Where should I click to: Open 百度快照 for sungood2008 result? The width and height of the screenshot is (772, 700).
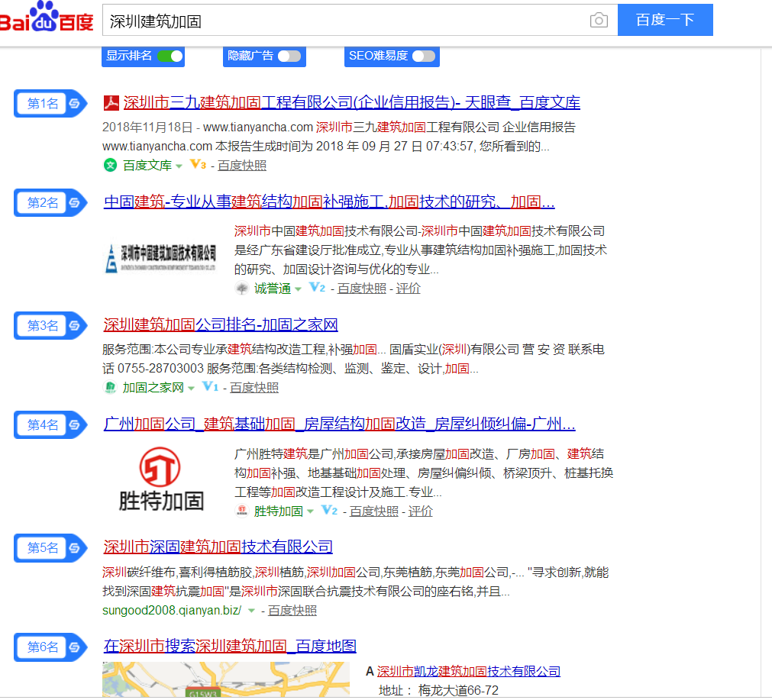pos(292,611)
